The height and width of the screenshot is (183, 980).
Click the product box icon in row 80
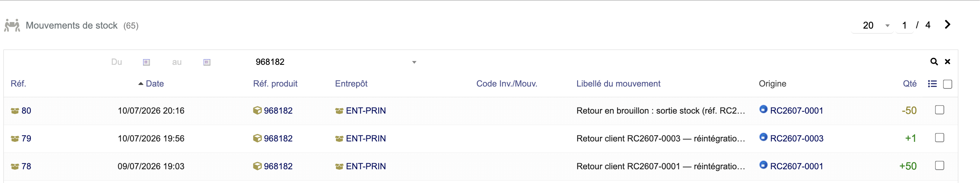pyautogui.click(x=257, y=111)
